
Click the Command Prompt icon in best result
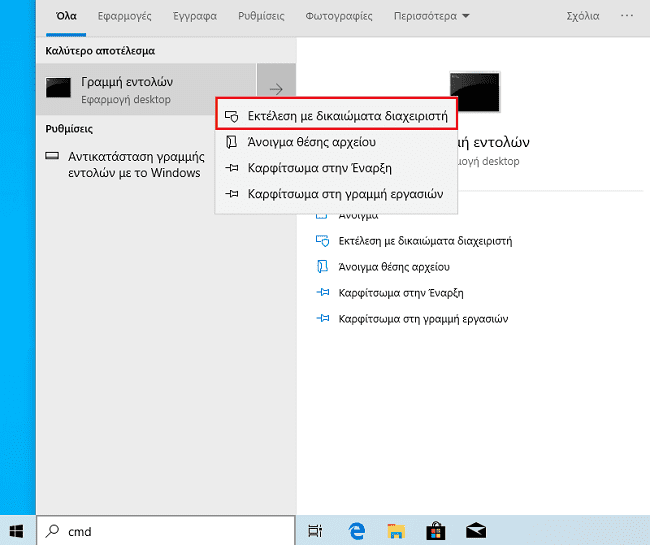coord(58,88)
